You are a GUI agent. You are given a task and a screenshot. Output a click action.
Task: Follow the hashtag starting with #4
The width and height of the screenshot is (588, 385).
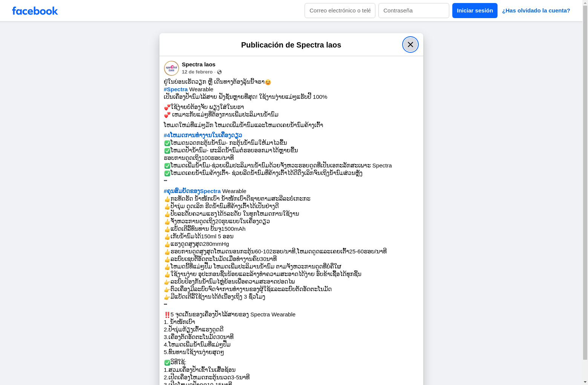coord(203,135)
